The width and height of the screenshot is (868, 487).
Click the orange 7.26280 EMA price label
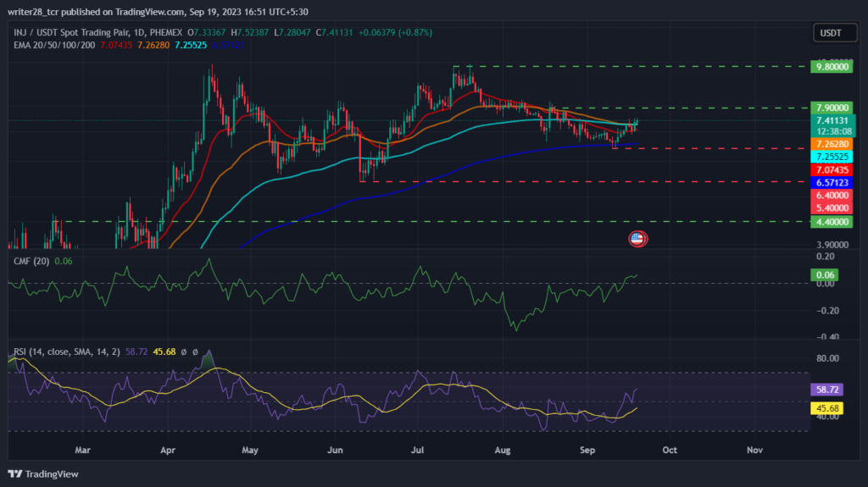[832, 145]
